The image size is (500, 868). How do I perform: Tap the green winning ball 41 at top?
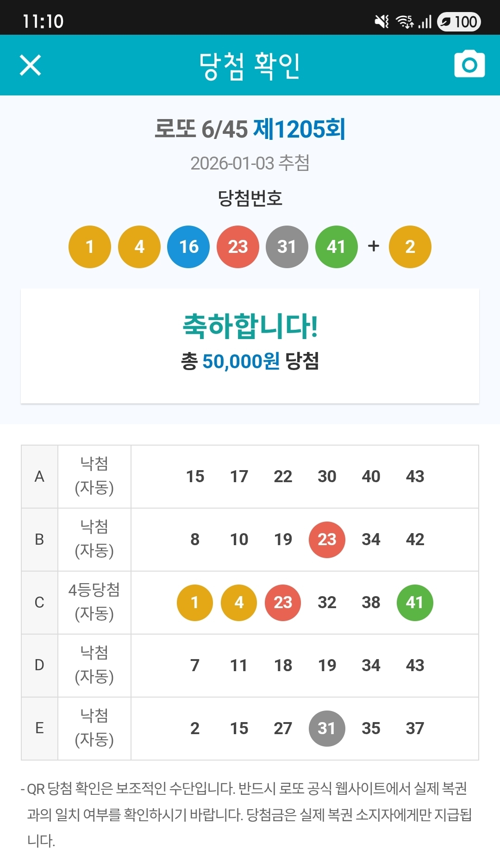pos(337,247)
